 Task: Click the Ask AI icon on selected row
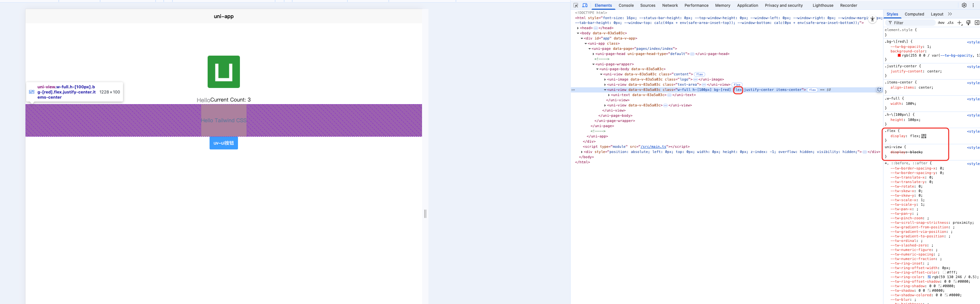(879, 90)
